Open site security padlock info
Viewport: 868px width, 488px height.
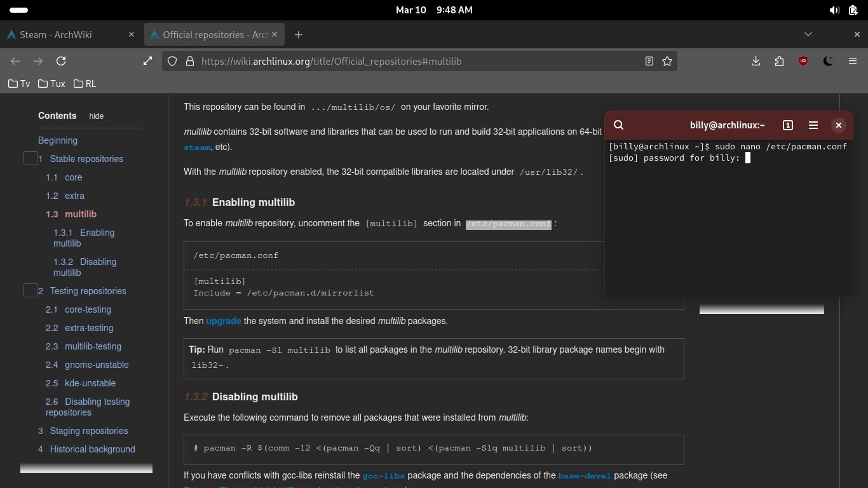[x=189, y=62]
